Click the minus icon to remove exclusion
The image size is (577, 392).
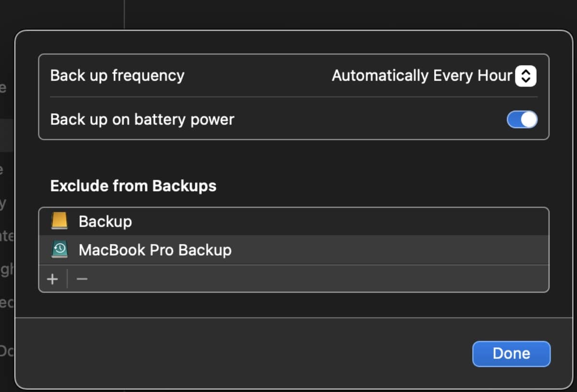tap(82, 279)
